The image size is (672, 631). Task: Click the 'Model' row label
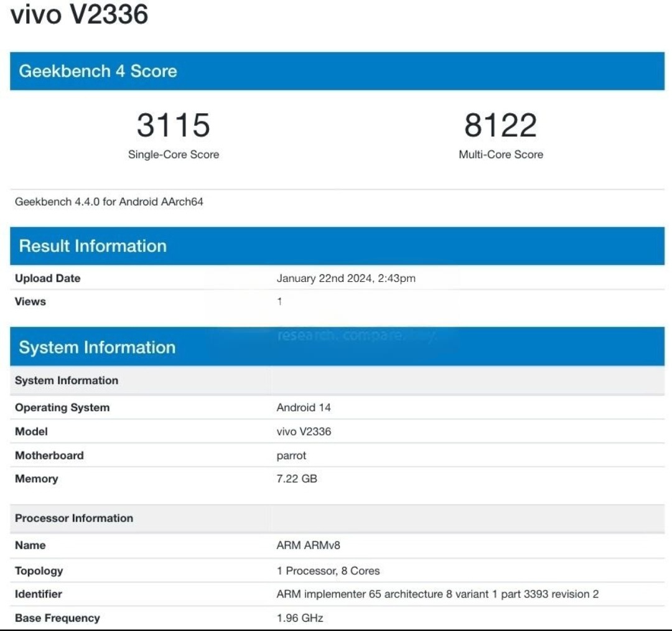(31, 431)
